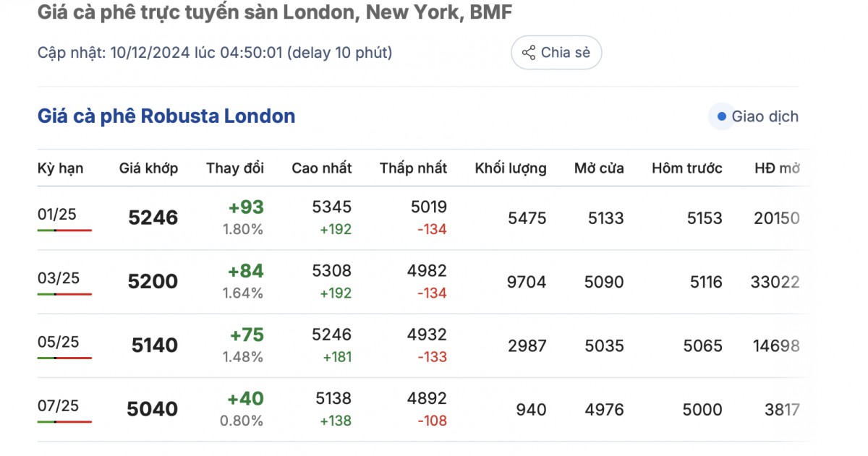
Task: Click the Giá cà phê Robusta London heading
Action: tap(166, 116)
